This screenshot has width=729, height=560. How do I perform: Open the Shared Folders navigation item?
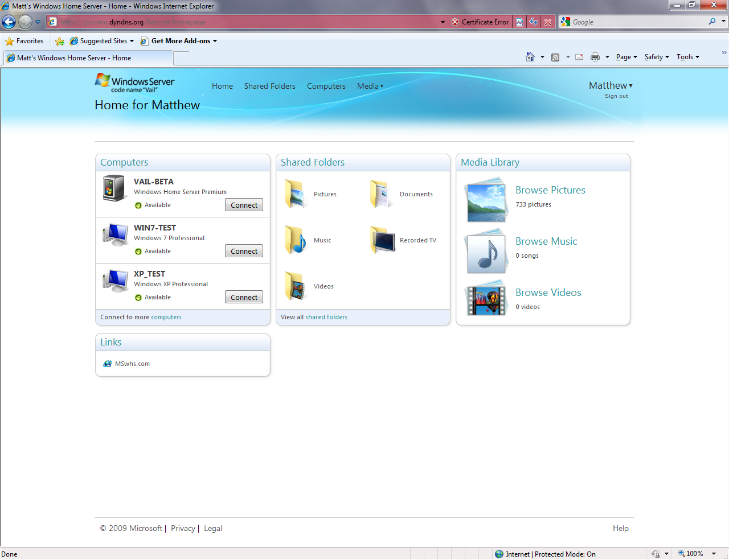click(270, 86)
